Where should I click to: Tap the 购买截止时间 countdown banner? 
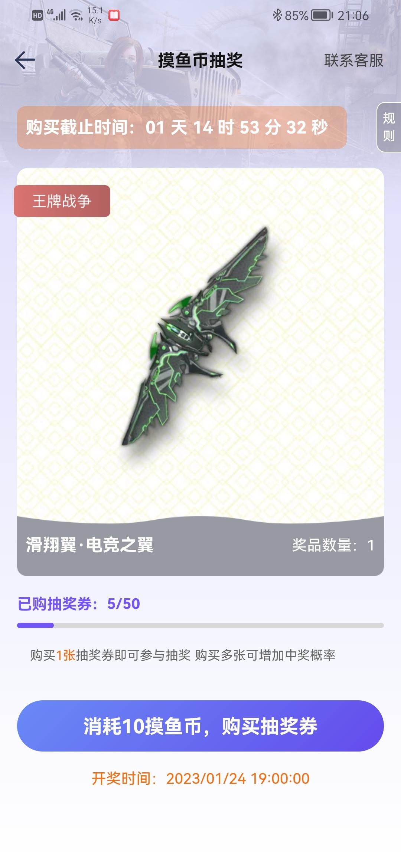tap(182, 128)
